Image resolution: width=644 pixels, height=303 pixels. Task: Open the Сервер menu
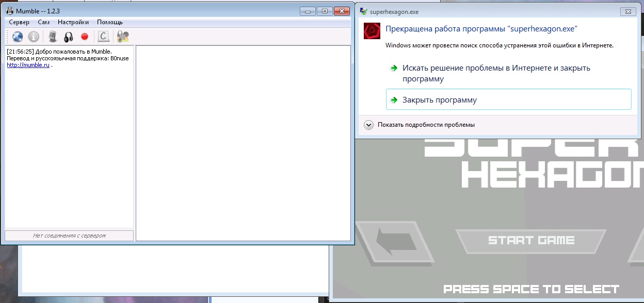(x=19, y=22)
